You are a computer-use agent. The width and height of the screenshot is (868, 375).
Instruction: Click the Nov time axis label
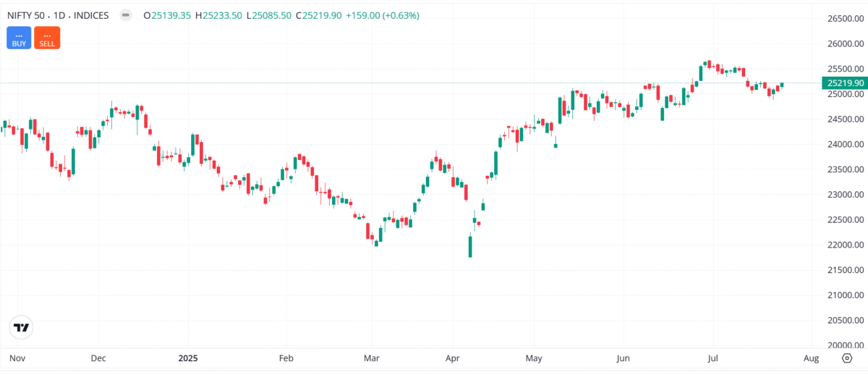(x=17, y=358)
